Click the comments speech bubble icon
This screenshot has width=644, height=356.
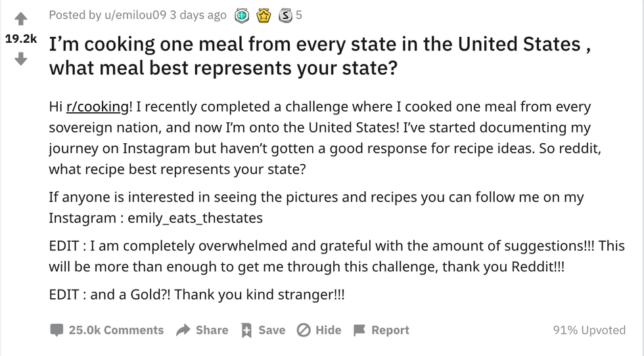pyautogui.click(x=57, y=330)
